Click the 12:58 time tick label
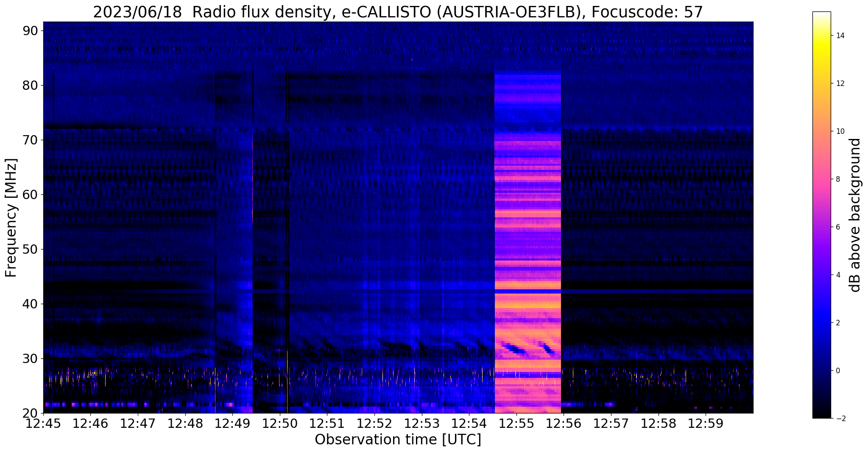This screenshot has height=452, width=868. 659,424
